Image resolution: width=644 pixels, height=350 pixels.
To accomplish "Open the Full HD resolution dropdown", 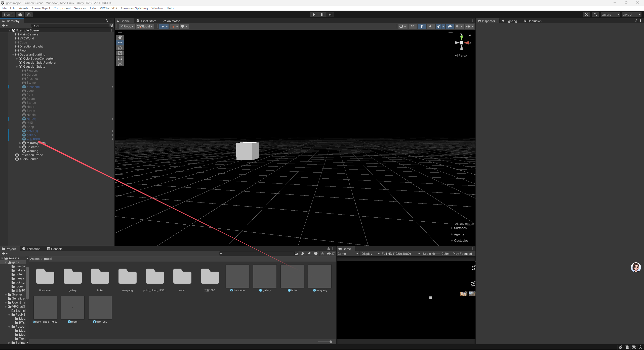I will pos(401,254).
